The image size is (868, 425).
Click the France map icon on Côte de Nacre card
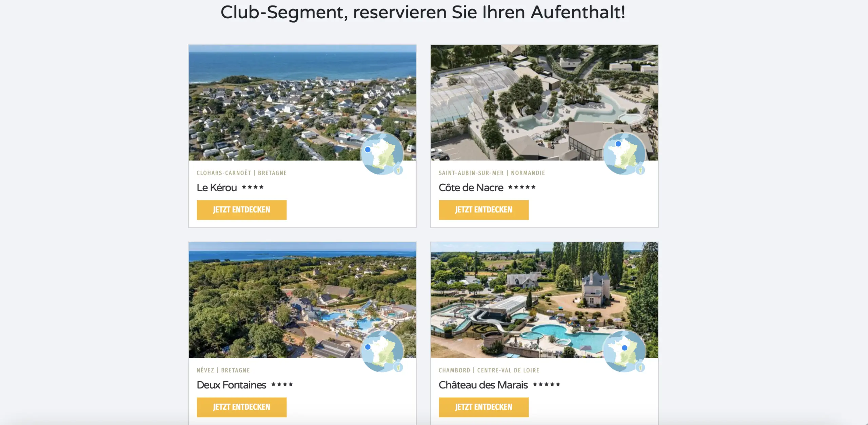coord(624,154)
